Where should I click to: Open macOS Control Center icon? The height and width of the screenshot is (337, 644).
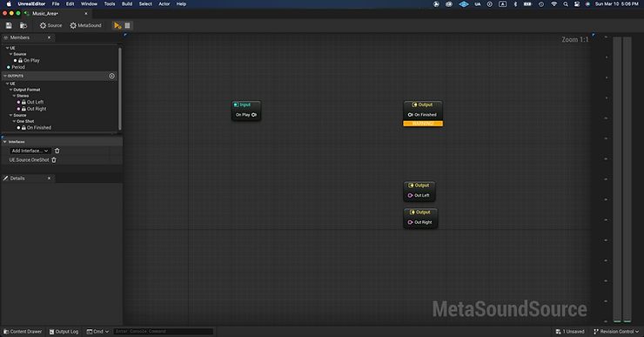(577, 4)
